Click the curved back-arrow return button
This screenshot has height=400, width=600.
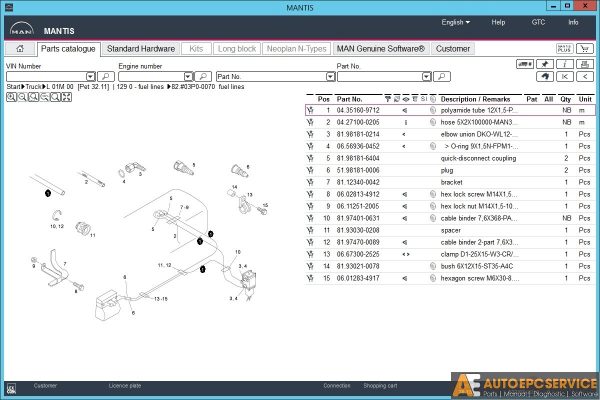tap(545, 77)
